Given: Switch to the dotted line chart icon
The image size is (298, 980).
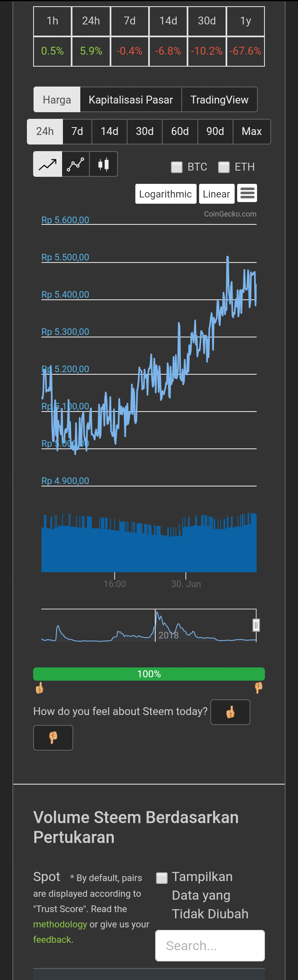Looking at the screenshot, I should coord(76,164).
